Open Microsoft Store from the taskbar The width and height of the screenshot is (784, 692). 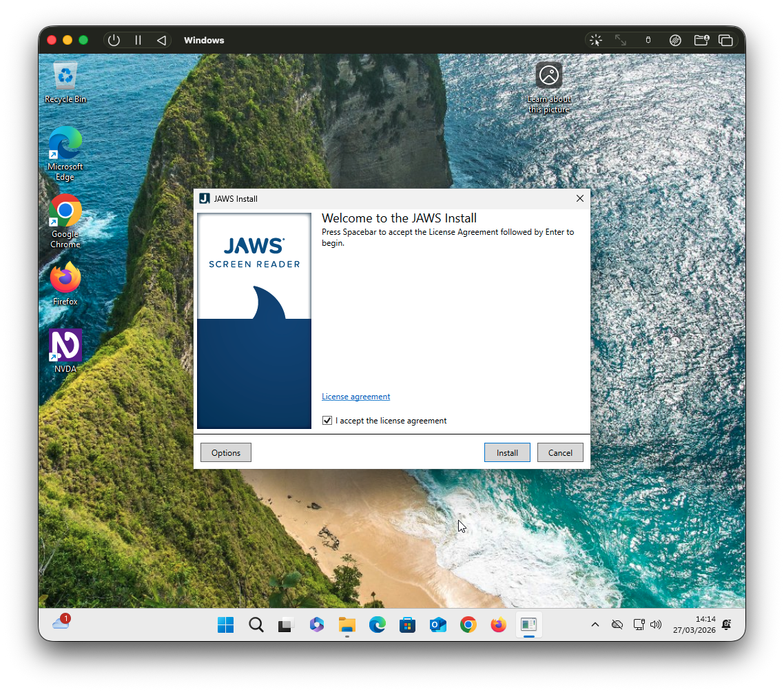pyautogui.click(x=407, y=625)
